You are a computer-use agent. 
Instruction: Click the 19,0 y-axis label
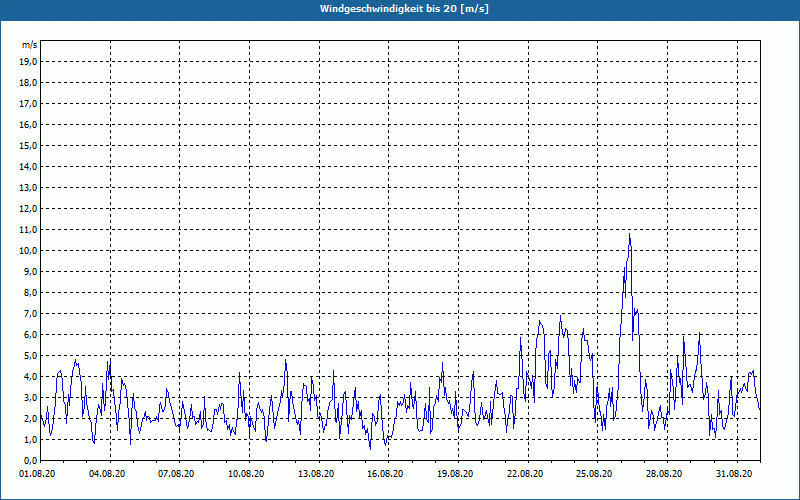(28, 62)
